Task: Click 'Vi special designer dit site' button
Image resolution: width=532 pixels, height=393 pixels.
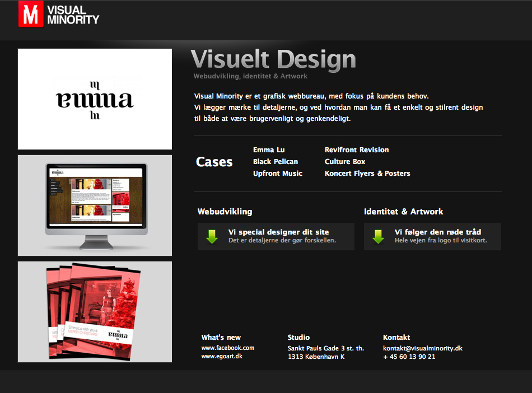Action: 276,236
